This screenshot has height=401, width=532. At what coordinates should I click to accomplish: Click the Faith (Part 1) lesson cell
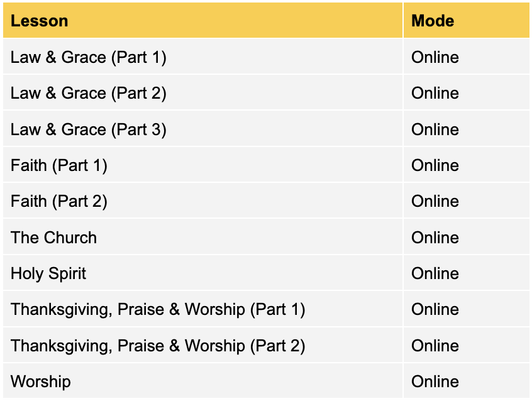point(59,165)
